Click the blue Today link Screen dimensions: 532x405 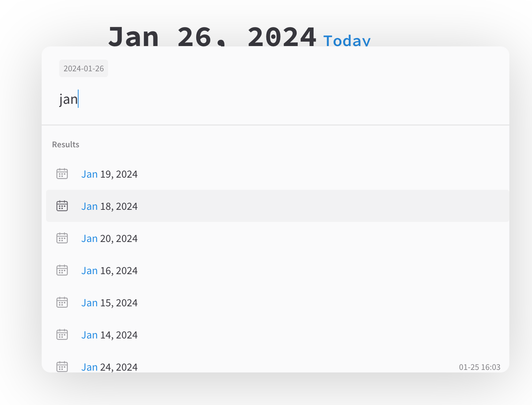(x=347, y=41)
